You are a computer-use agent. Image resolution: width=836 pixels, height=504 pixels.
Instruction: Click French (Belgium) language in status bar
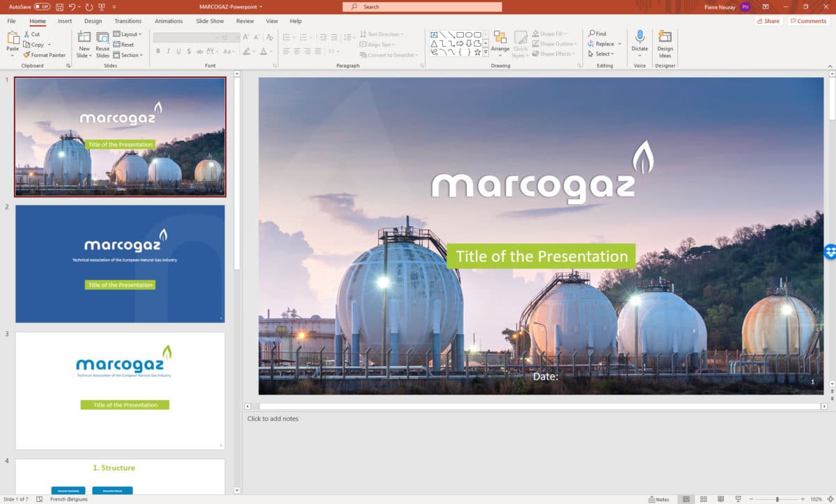coord(68,499)
